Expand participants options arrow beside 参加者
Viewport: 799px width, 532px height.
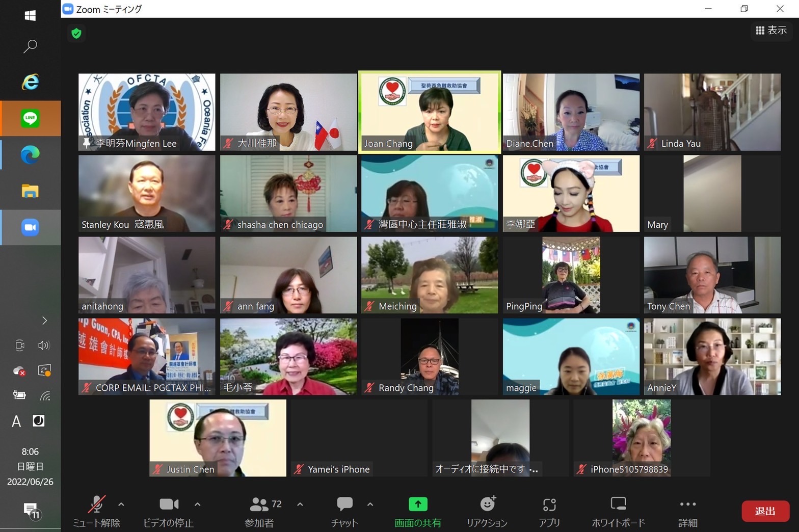tap(300, 504)
